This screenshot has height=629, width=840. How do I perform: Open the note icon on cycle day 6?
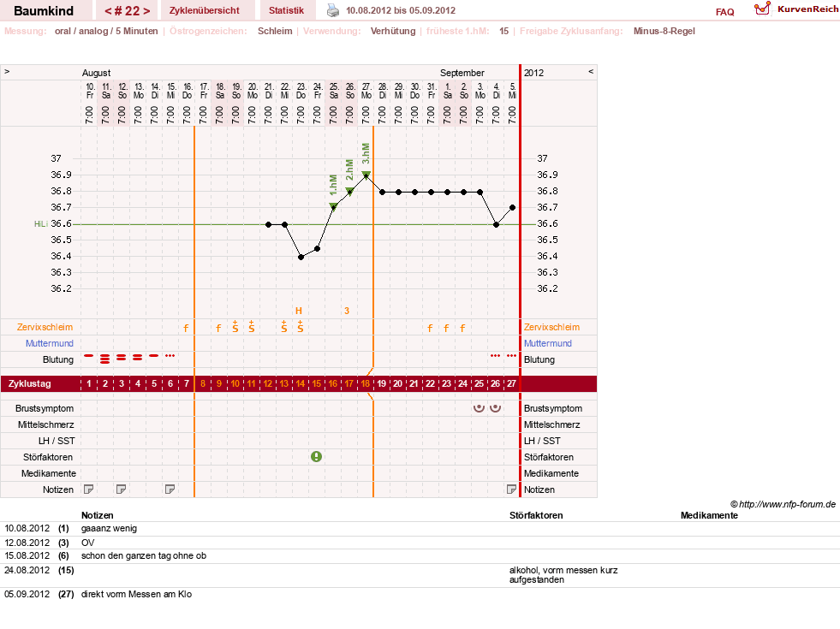[x=170, y=490]
